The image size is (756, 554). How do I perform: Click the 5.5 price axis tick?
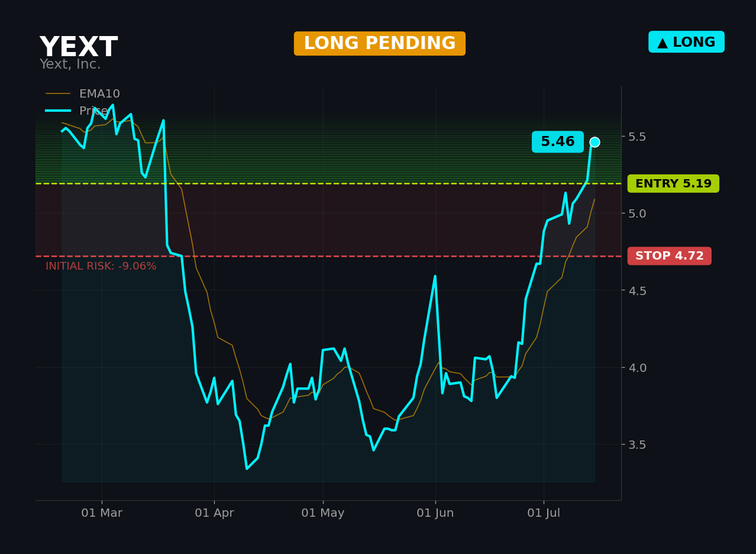(637, 137)
